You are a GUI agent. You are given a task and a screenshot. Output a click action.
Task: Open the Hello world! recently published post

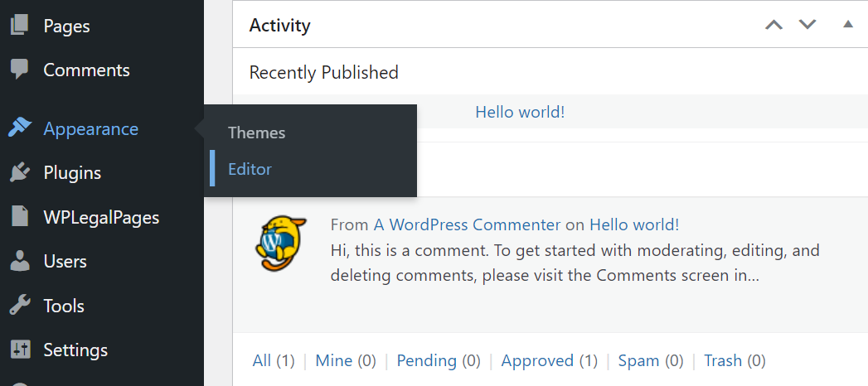pyautogui.click(x=520, y=112)
